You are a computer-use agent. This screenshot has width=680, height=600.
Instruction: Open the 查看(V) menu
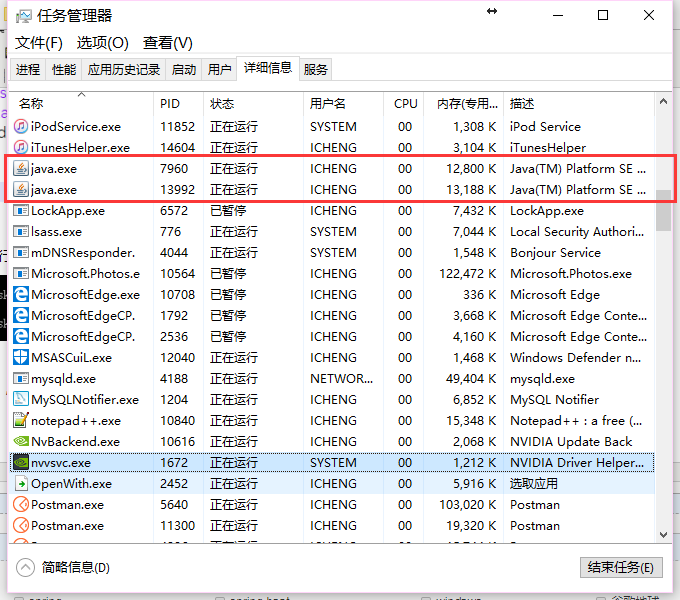coord(168,43)
